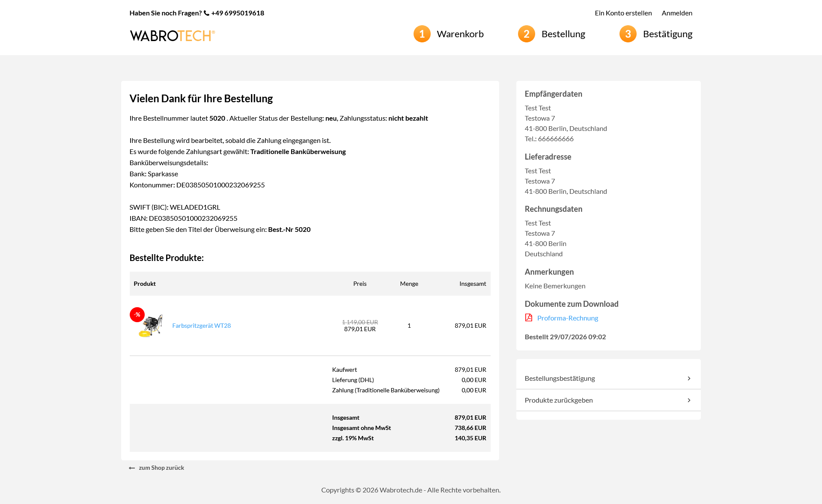Click the orange step 3 circle

pyautogui.click(x=628, y=34)
